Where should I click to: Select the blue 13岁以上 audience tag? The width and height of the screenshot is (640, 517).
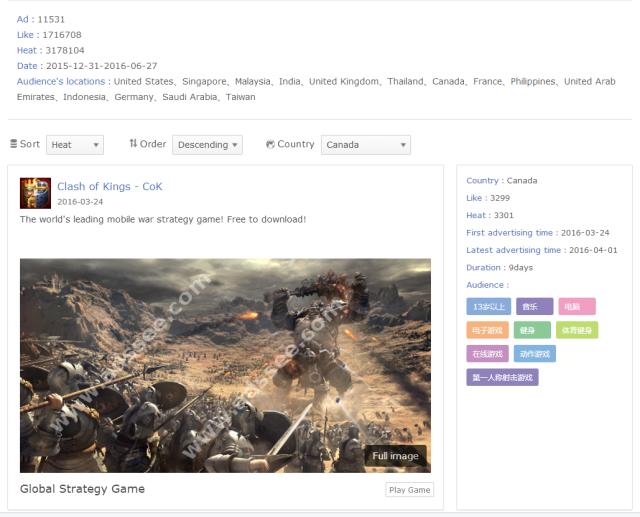489,307
